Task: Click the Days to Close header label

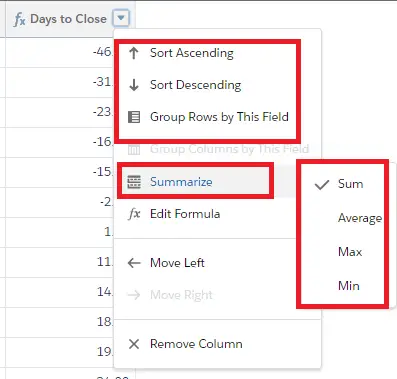Action: click(68, 19)
